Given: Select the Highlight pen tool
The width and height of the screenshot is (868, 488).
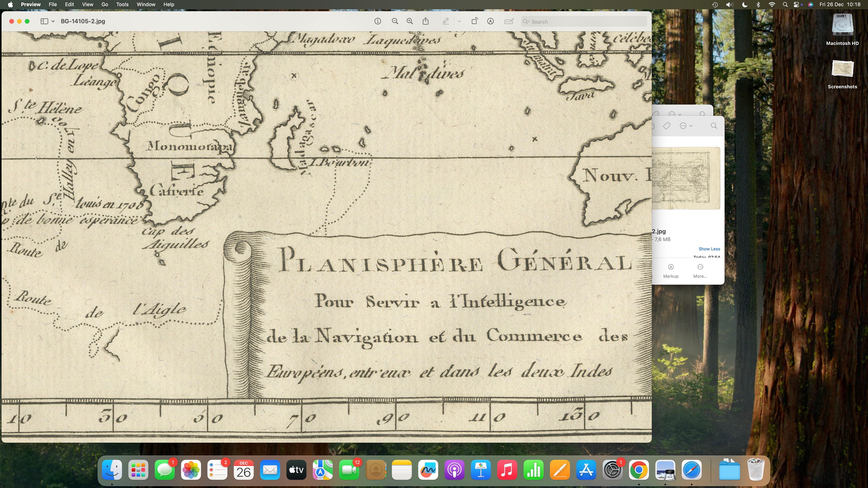Looking at the screenshot, I should coord(445,21).
